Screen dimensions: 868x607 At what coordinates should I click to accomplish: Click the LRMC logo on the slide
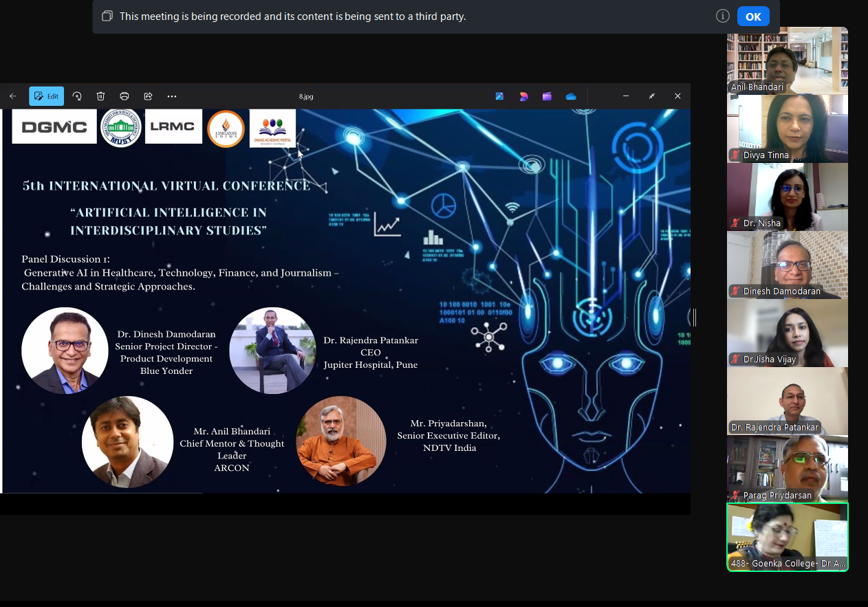point(173,126)
